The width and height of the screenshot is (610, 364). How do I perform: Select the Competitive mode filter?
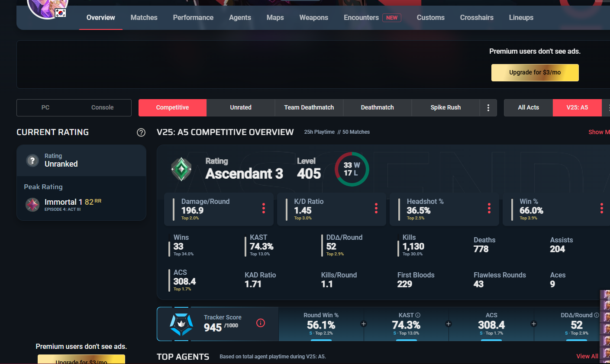tap(172, 108)
